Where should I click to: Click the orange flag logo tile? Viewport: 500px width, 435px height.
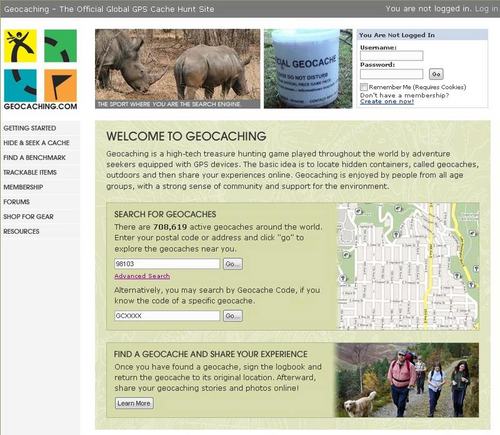coord(60,85)
